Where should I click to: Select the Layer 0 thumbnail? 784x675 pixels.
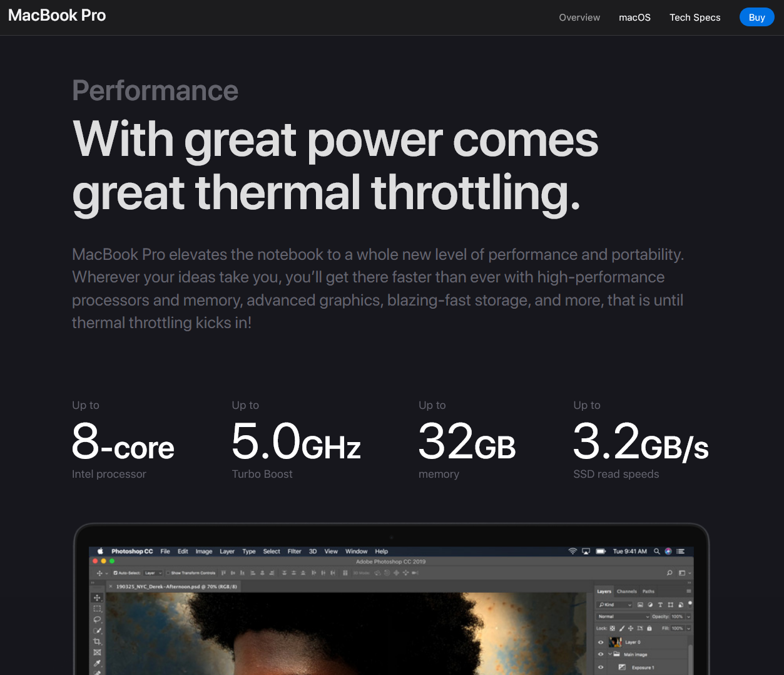615,642
